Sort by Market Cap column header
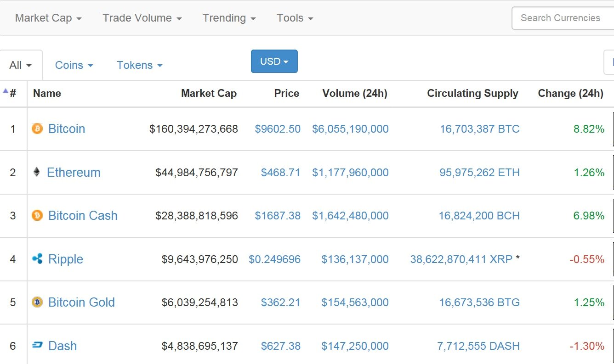Image resolution: width=614 pixels, height=364 pixels. pyautogui.click(x=209, y=93)
